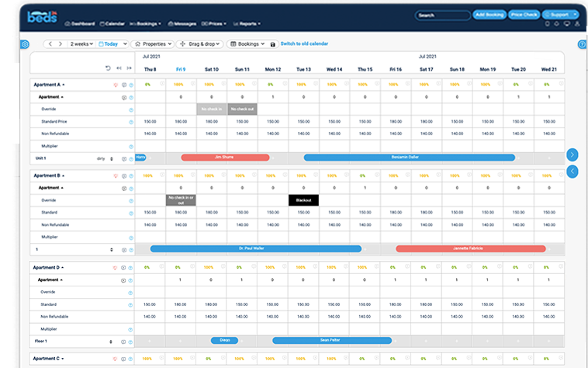Open the Properties filter dropdown
588x368 pixels.
154,44
